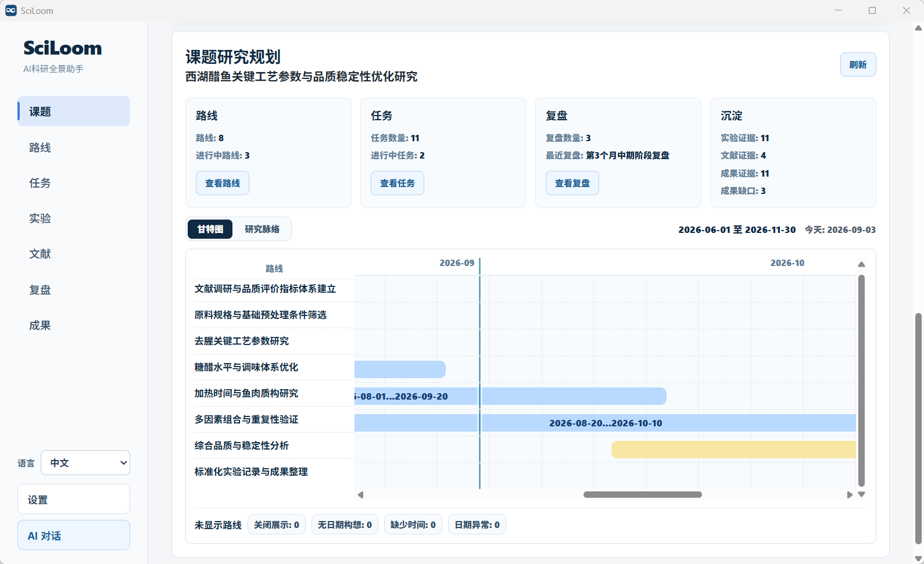Click the SciLoom app icon in title bar
This screenshot has height=564, width=924.
pyautogui.click(x=10, y=10)
